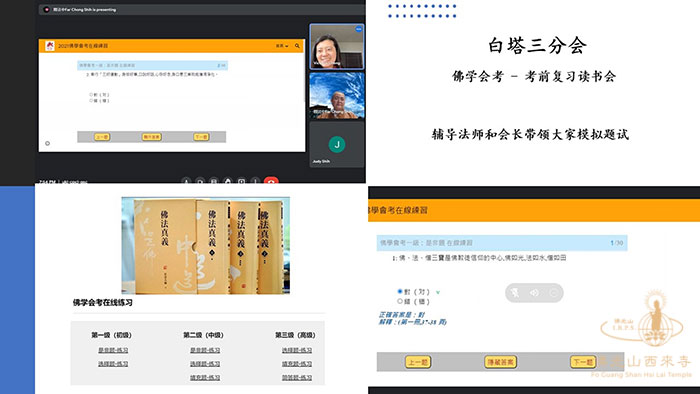Screen dimensions: 700x394
Task: Open the 首頁 dropdown in the shared page header
Action: pyautogui.click(x=282, y=46)
